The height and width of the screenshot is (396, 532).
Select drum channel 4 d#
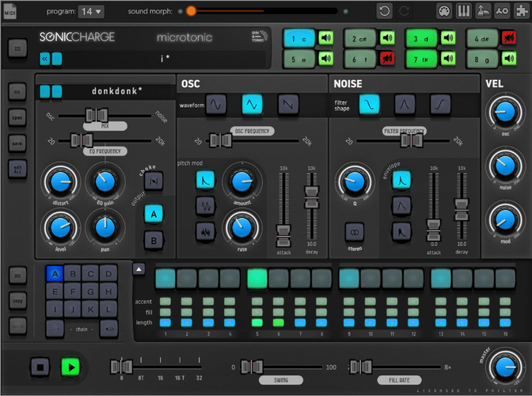coord(482,39)
